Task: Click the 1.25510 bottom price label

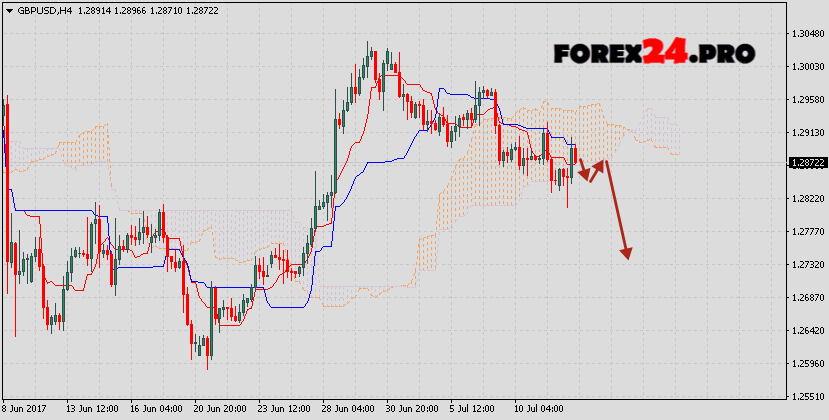Action: coord(807,396)
